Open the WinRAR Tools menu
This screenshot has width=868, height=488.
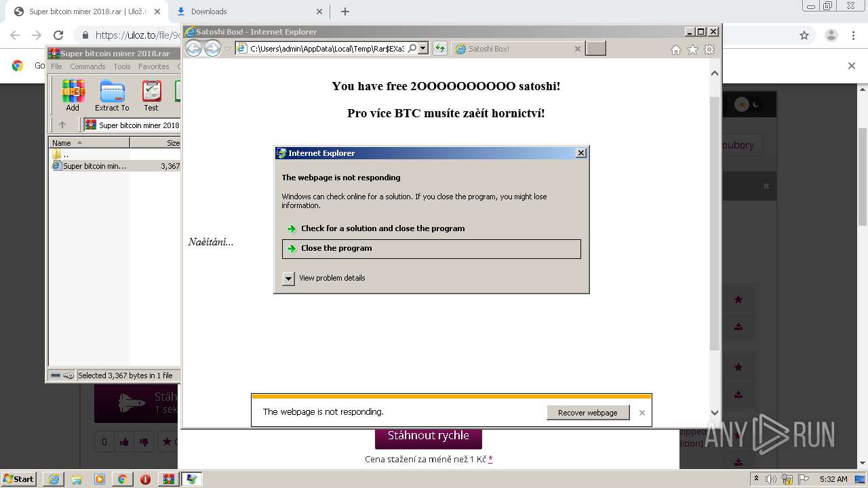tap(122, 66)
